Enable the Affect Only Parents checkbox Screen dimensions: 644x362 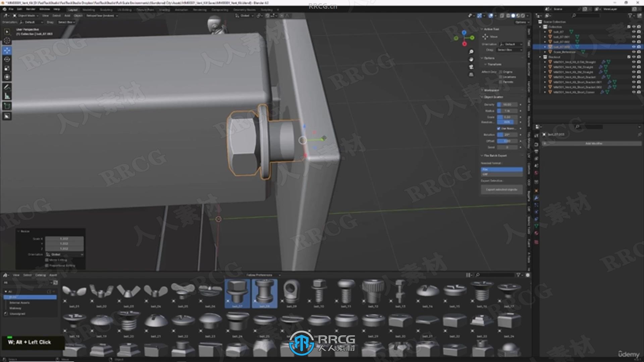point(500,82)
